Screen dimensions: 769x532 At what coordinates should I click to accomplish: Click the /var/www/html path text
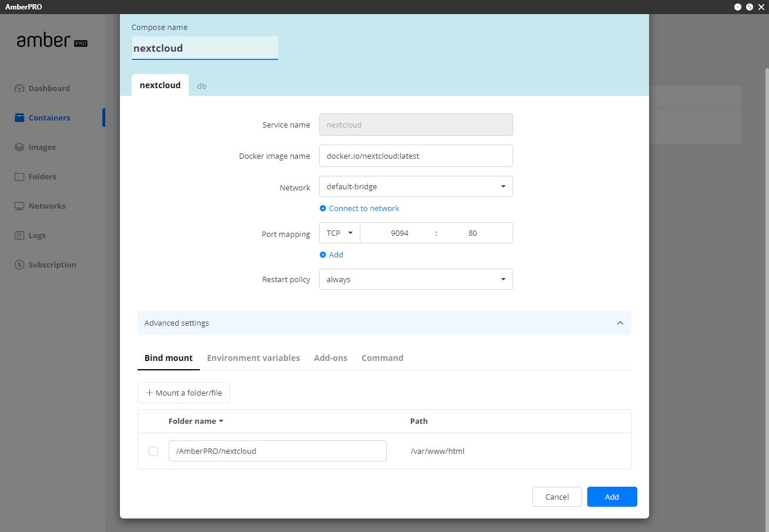coord(438,451)
